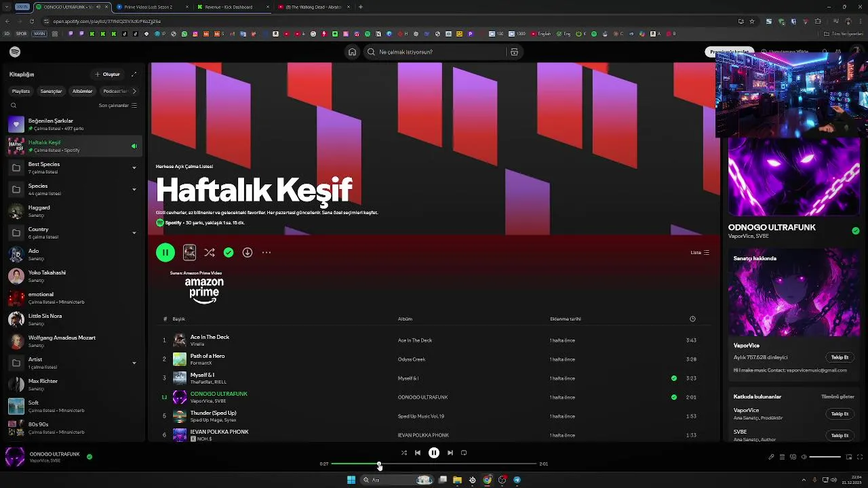Click the song progress bar in the player
Image resolution: width=868 pixels, height=488 pixels.
click(x=434, y=464)
